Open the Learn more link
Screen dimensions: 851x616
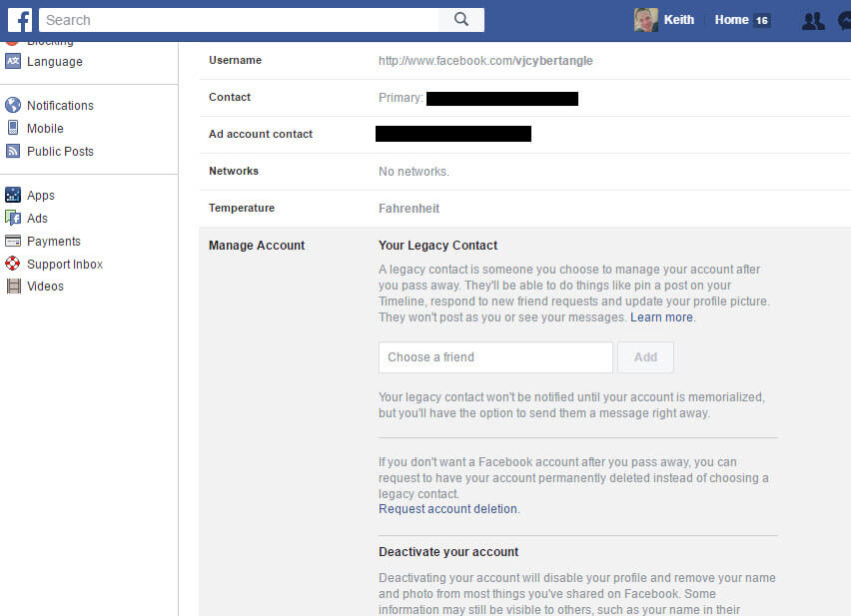(661, 317)
